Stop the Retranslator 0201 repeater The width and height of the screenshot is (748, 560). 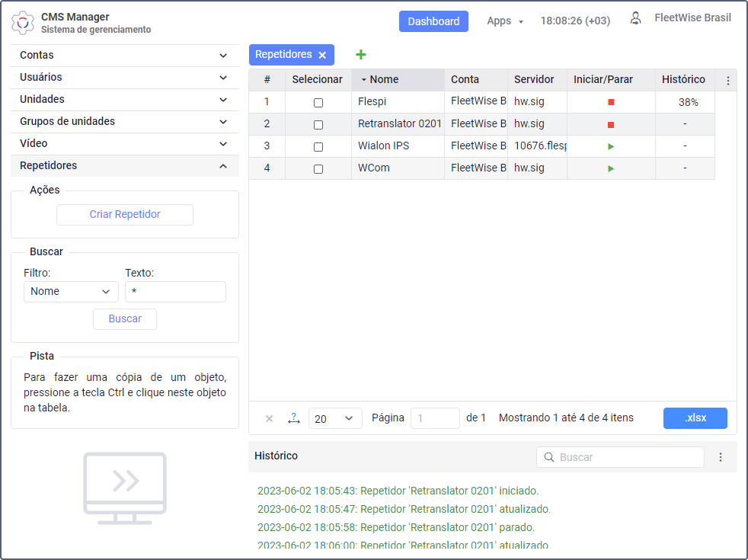611,124
